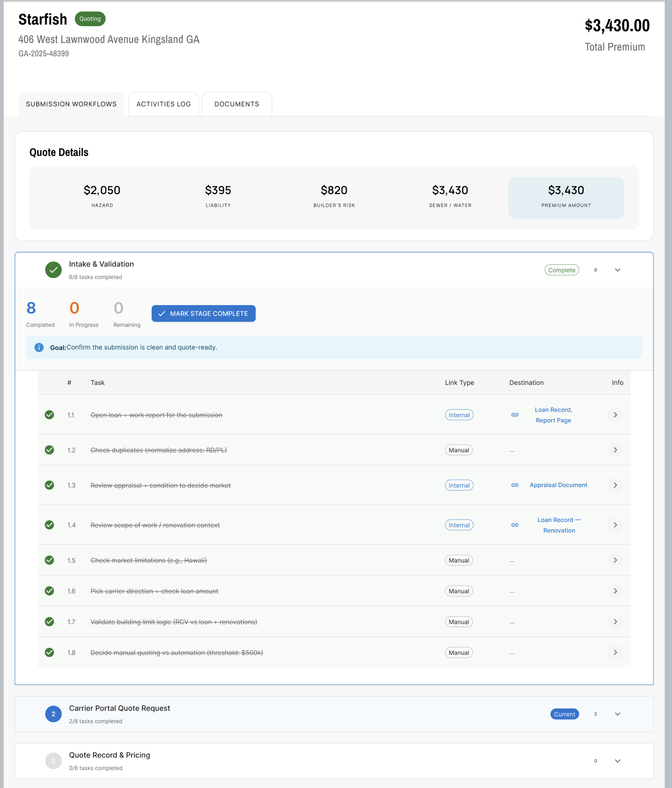Toggle completion check for task 1.4

coord(49,525)
